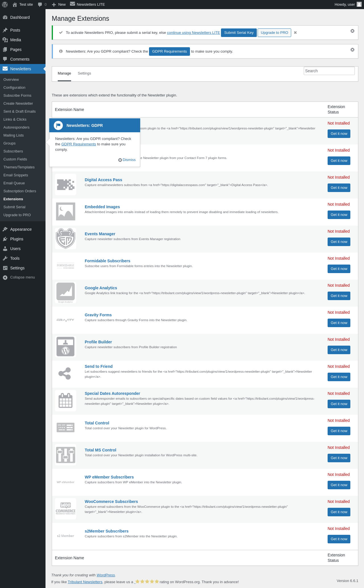Open the Autoresponders submenu item
This screenshot has height=588, width=364.
coord(16,127)
